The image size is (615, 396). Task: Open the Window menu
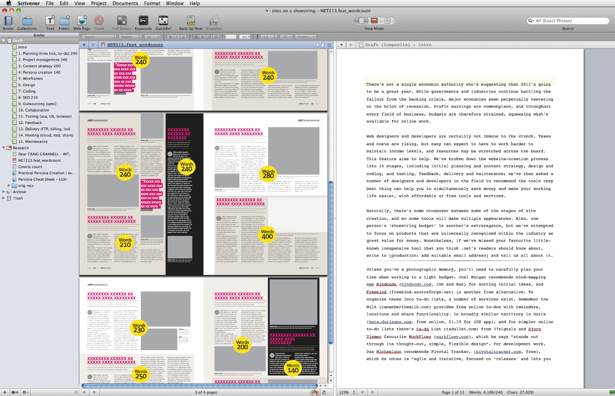pos(175,3)
